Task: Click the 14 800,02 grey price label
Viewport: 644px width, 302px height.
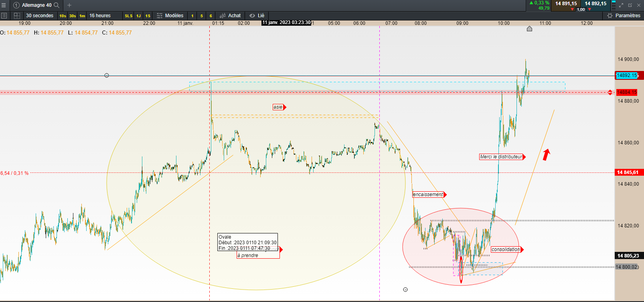Action: click(627, 267)
